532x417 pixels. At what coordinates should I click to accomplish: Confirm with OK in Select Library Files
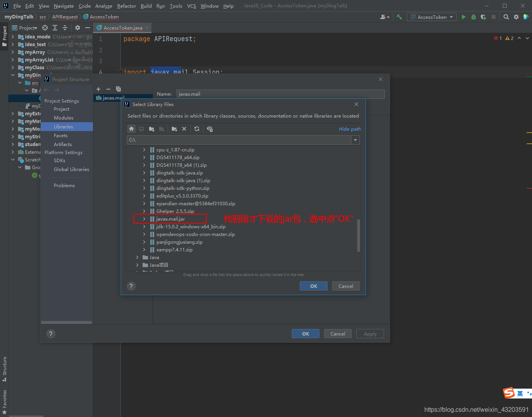(314, 286)
